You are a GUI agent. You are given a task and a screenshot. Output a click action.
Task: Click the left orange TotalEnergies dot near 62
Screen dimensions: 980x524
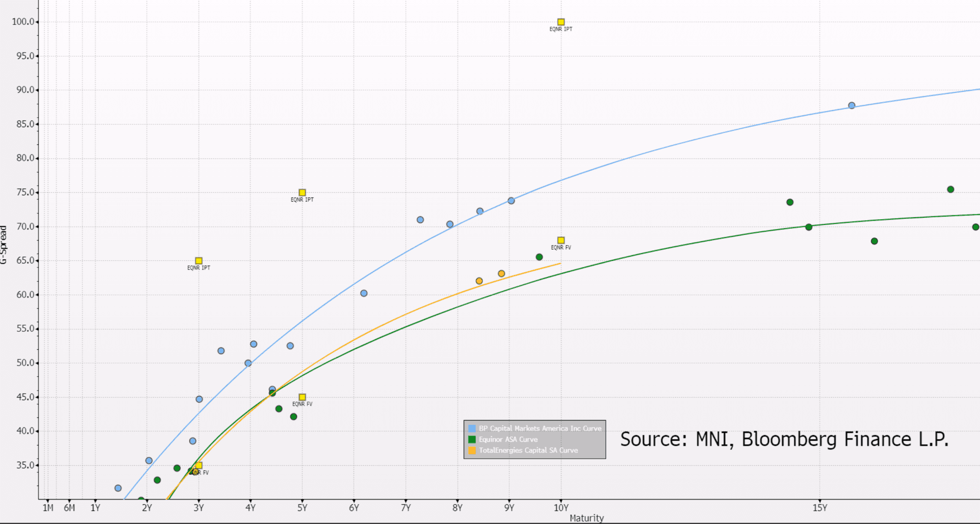(479, 281)
